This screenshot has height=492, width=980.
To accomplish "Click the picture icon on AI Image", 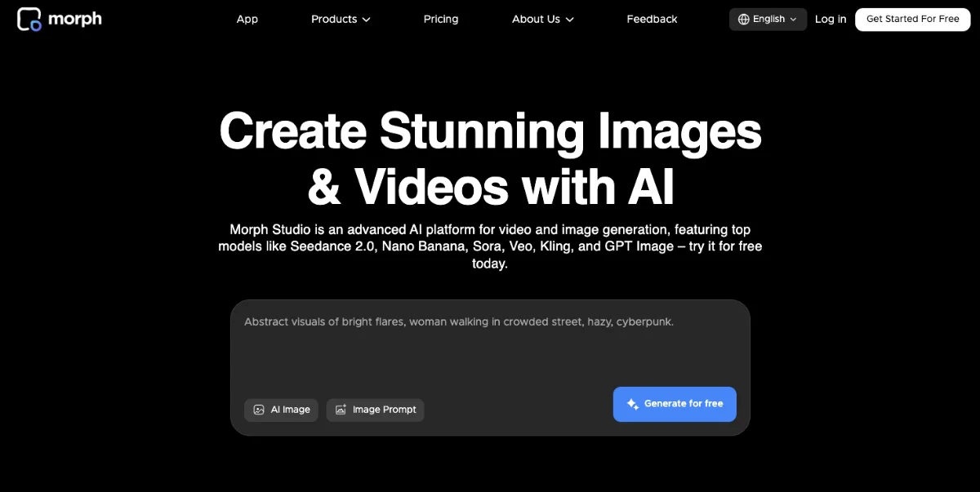I will point(259,410).
